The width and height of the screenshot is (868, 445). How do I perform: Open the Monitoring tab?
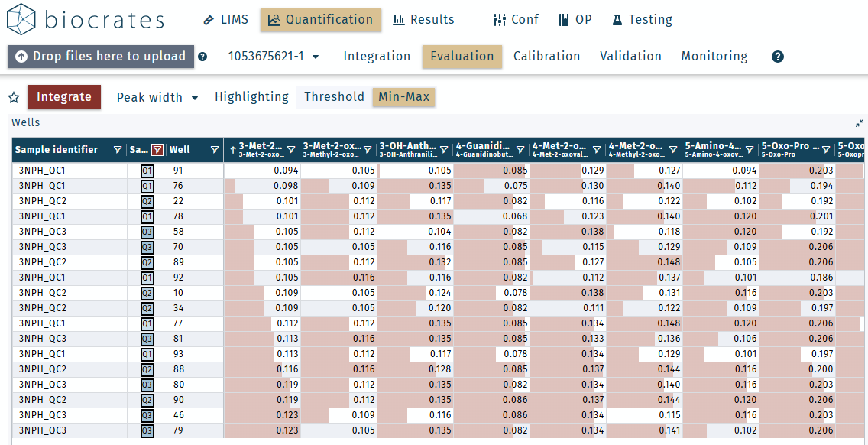[714, 57]
